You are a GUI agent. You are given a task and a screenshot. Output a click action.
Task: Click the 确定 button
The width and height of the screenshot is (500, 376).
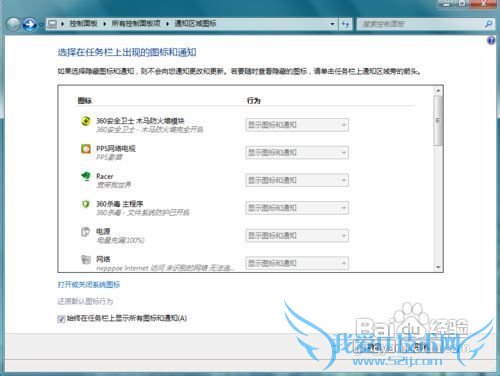click(375, 347)
